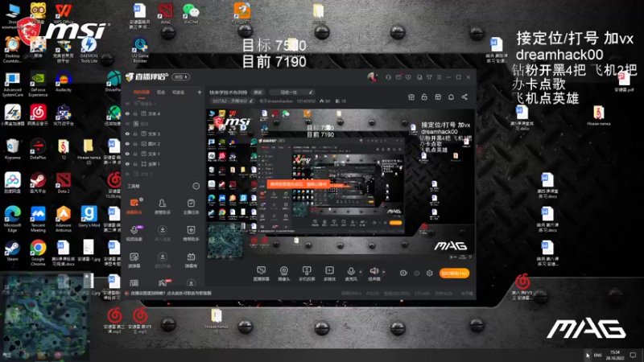Unlock the 文本 3 source lock

(135, 134)
